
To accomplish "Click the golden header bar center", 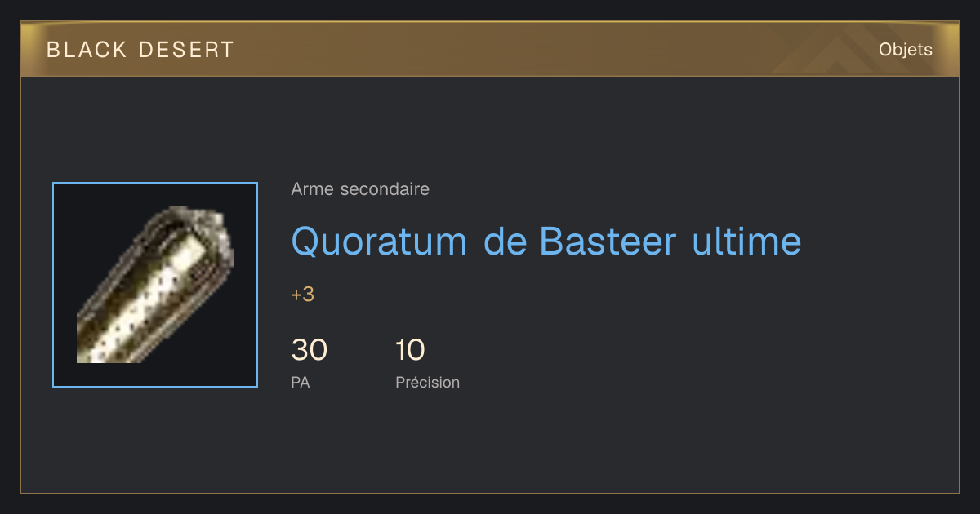I will 490,48.
